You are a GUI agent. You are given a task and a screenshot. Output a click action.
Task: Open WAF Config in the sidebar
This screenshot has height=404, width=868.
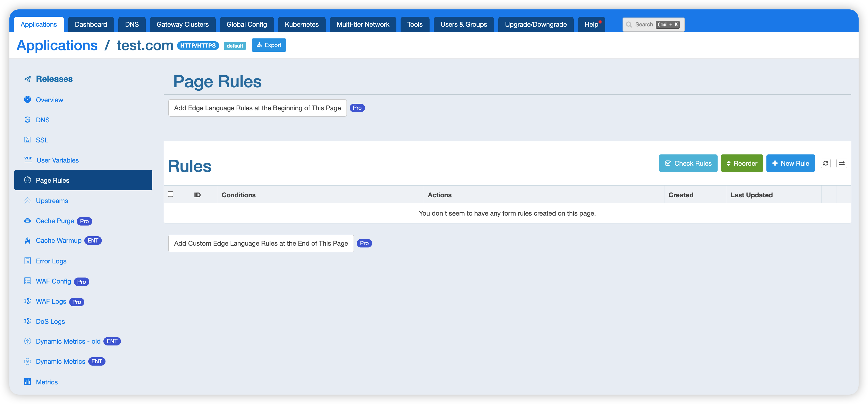pos(53,281)
